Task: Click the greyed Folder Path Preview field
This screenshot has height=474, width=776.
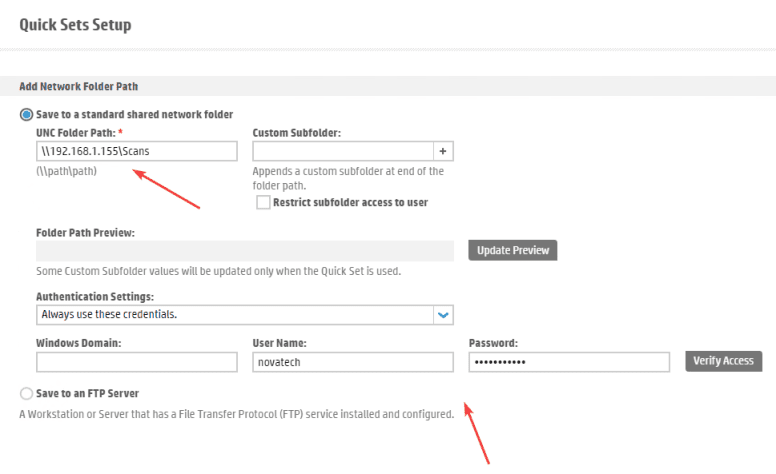Action: tap(247, 250)
